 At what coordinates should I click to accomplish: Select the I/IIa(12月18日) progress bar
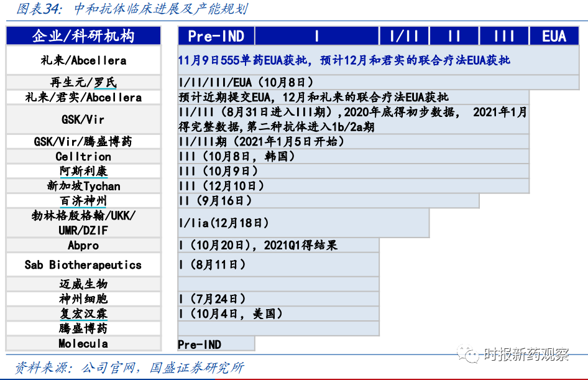(x=303, y=223)
